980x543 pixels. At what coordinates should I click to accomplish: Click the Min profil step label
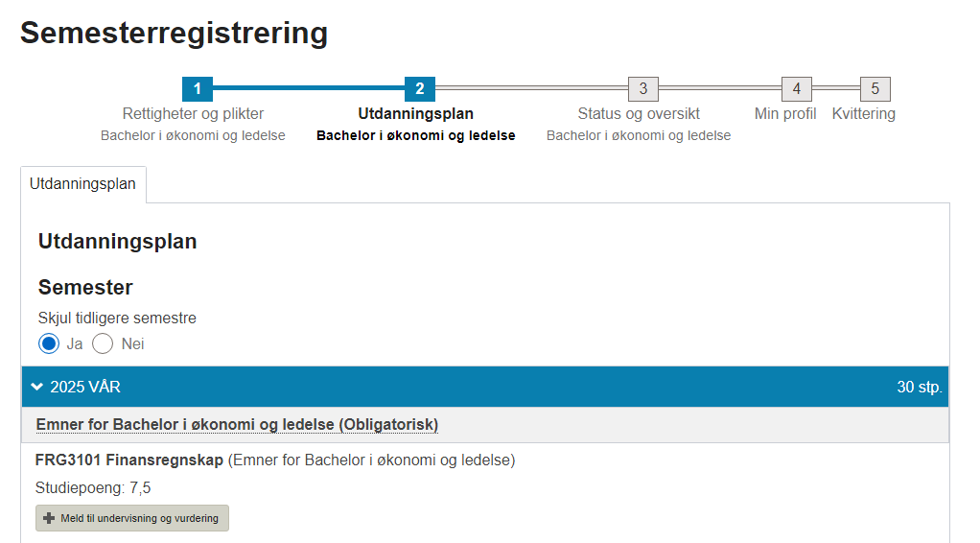pos(785,114)
